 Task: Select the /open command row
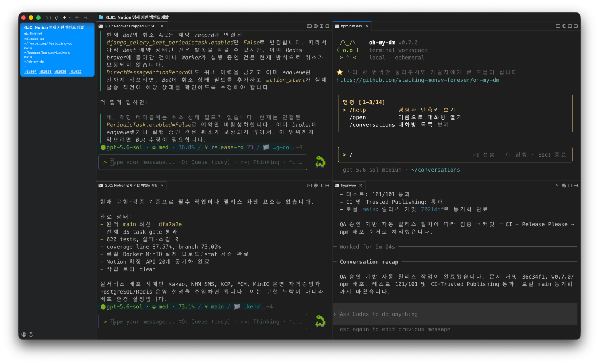(455, 118)
